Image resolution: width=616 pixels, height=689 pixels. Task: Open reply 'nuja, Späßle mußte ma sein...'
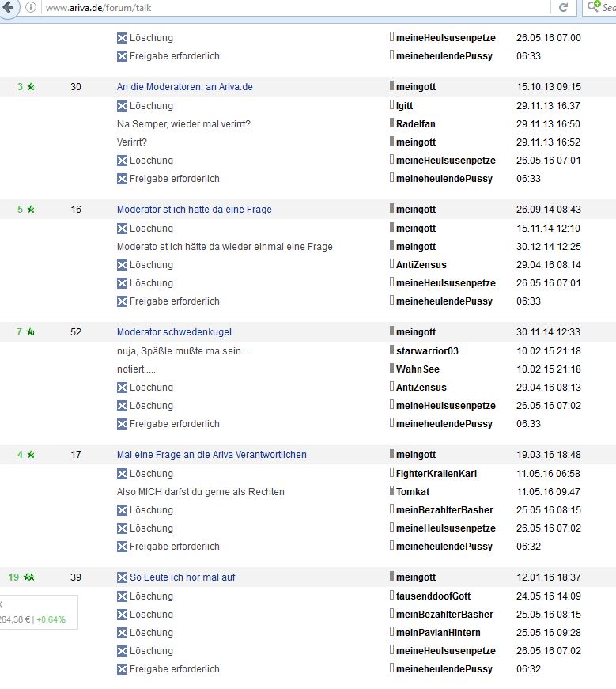[x=182, y=351]
